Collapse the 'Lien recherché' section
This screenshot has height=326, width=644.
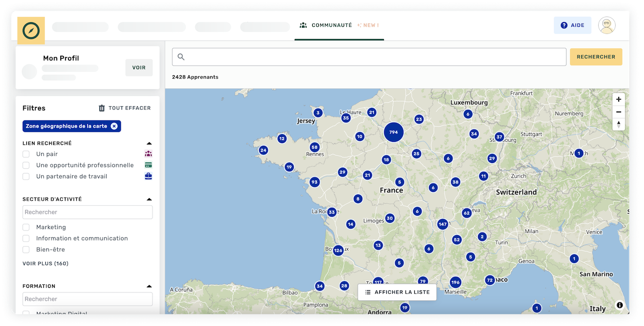(x=149, y=143)
